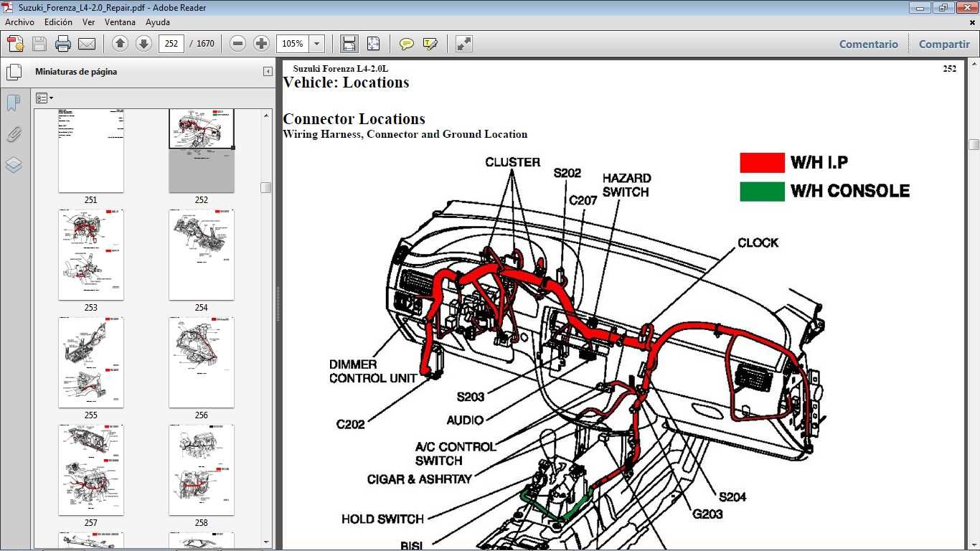Open Page Thumbnails panel sidebar icon
This screenshot has height=551, width=980.
coord(14,72)
